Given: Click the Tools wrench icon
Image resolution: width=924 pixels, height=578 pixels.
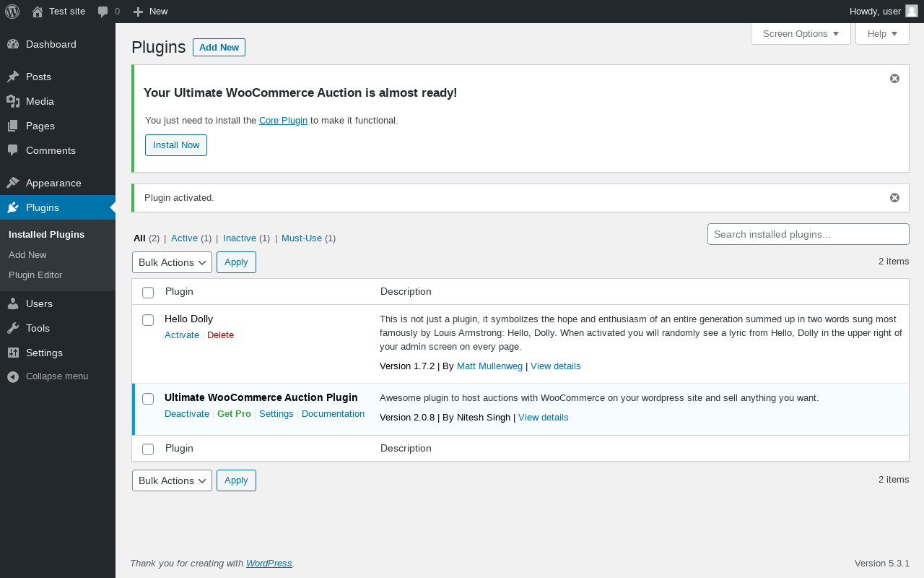Looking at the screenshot, I should (13, 328).
